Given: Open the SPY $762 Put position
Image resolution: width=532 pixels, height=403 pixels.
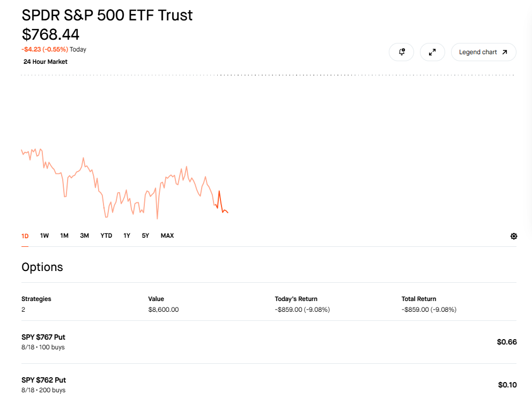Looking at the screenshot, I should pyautogui.click(x=269, y=385).
